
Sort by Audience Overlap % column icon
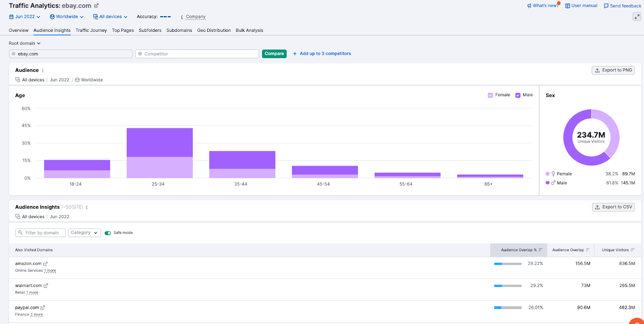541,250
